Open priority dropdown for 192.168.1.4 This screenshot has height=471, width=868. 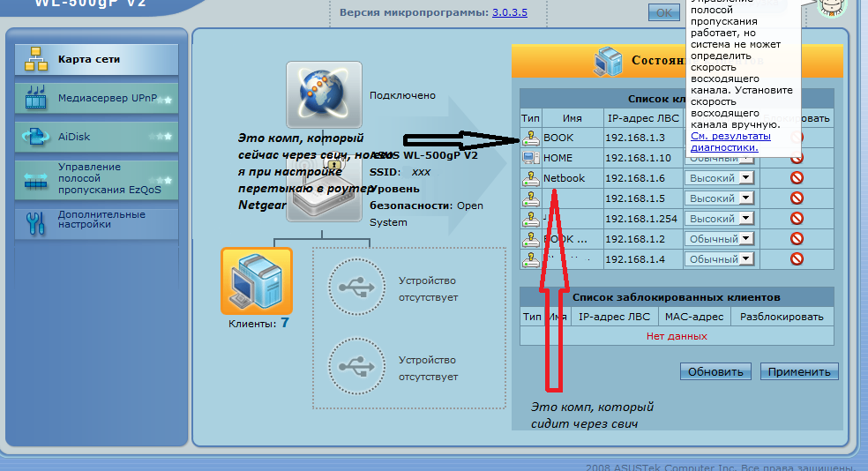719,259
